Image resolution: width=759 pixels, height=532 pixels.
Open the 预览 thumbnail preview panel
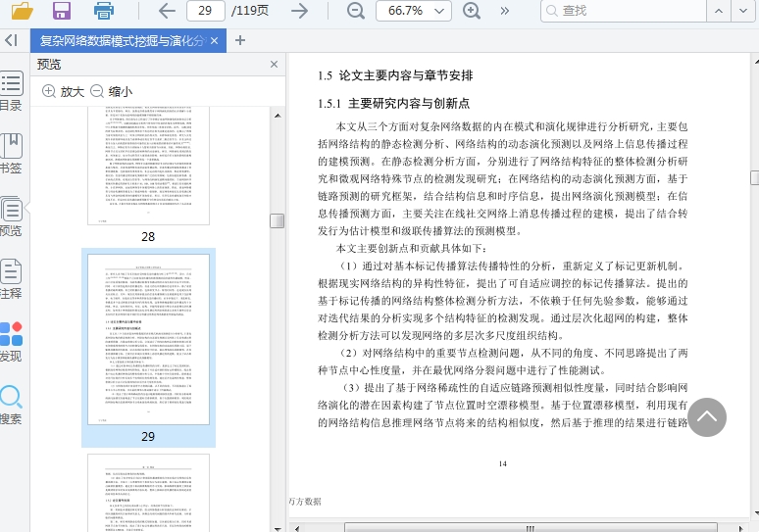[x=11, y=217]
